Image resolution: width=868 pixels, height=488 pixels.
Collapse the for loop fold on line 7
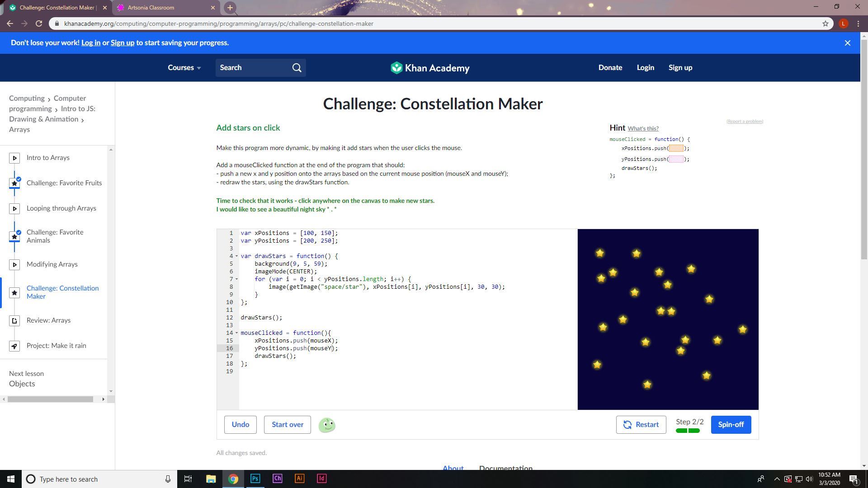[236, 279]
